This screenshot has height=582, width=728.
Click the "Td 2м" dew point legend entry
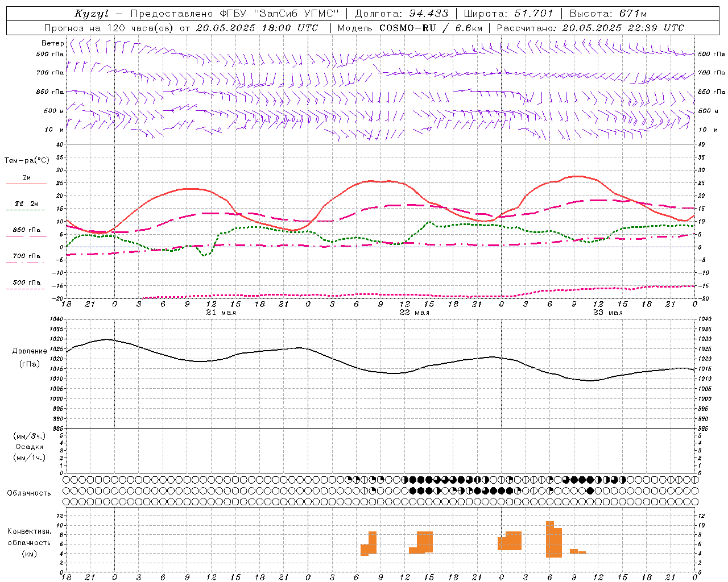click(x=27, y=203)
